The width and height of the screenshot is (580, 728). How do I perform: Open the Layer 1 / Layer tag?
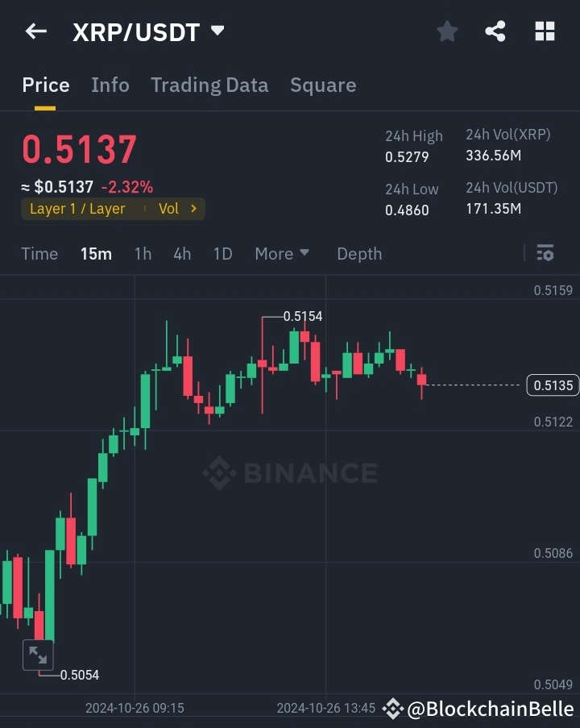pos(77,208)
